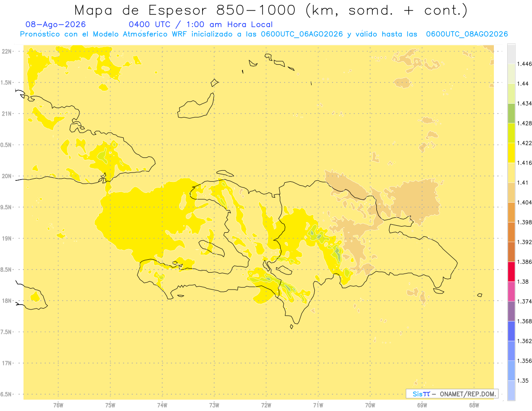Image resolution: width=532 pixels, height=411 pixels.
Task: Select the green colorbar segment between 1.434 and 1.428
Action: (511, 113)
